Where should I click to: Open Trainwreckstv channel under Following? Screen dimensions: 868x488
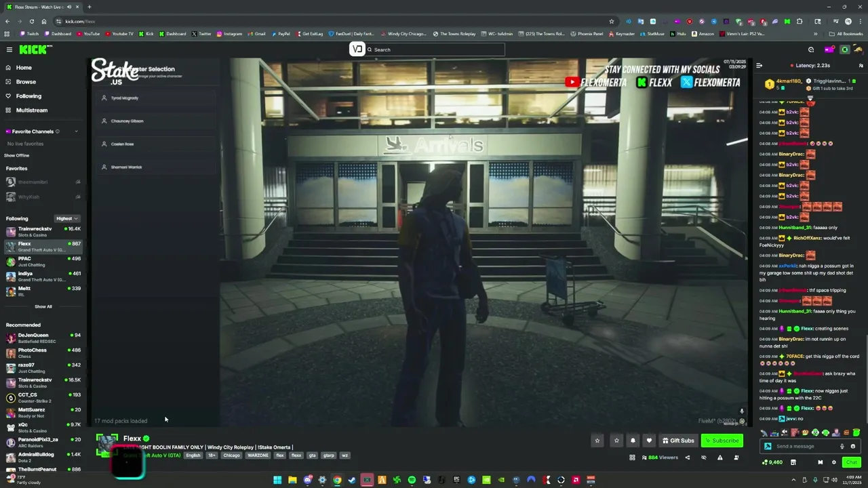click(x=42, y=231)
